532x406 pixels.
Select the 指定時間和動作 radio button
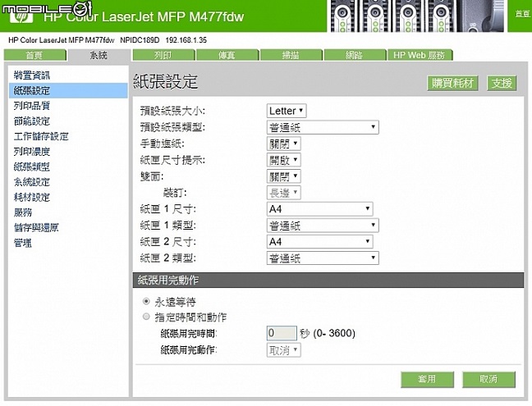click(x=146, y=317)
